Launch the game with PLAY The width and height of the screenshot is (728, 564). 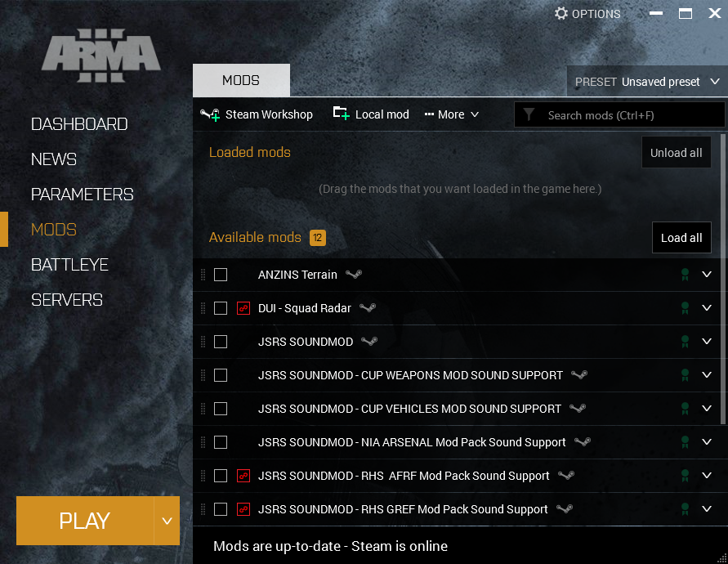click(85, 521)
